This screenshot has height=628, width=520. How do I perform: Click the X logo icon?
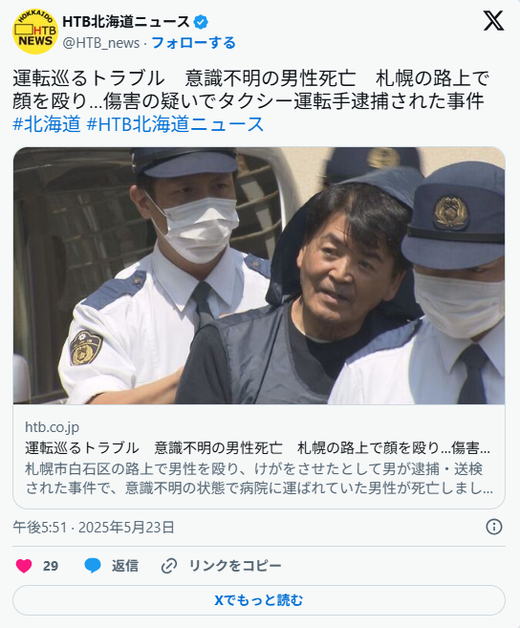493,20
